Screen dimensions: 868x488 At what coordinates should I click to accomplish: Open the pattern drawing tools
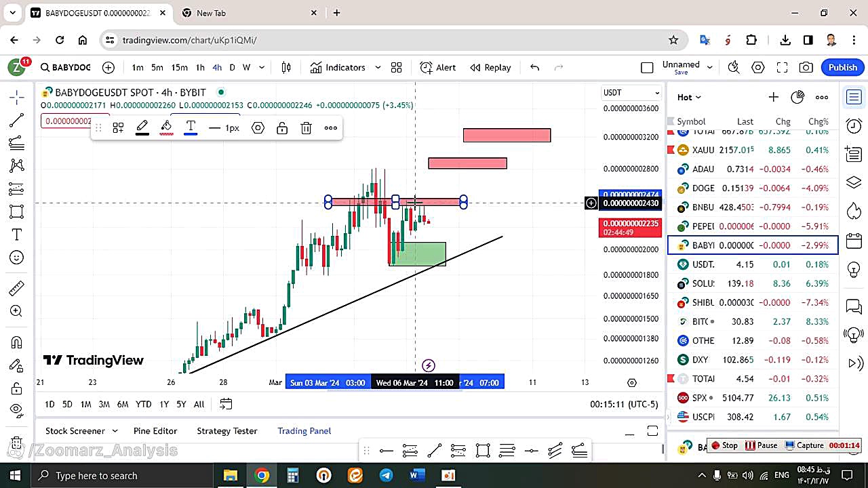17,165
